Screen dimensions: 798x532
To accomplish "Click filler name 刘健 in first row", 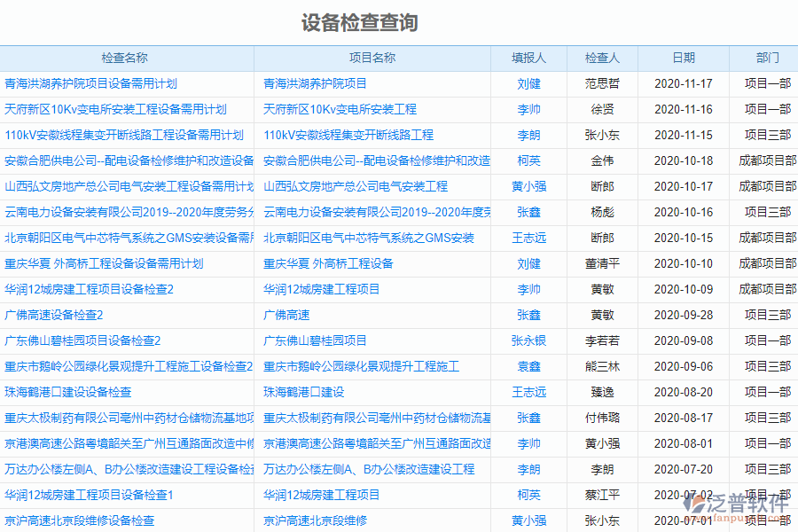I will tap(528, 83).
